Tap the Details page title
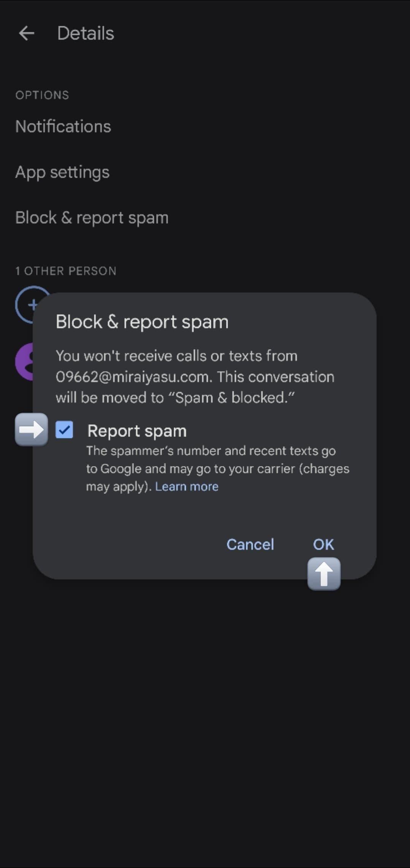This screenshot has width=410, height=868. 85,33
